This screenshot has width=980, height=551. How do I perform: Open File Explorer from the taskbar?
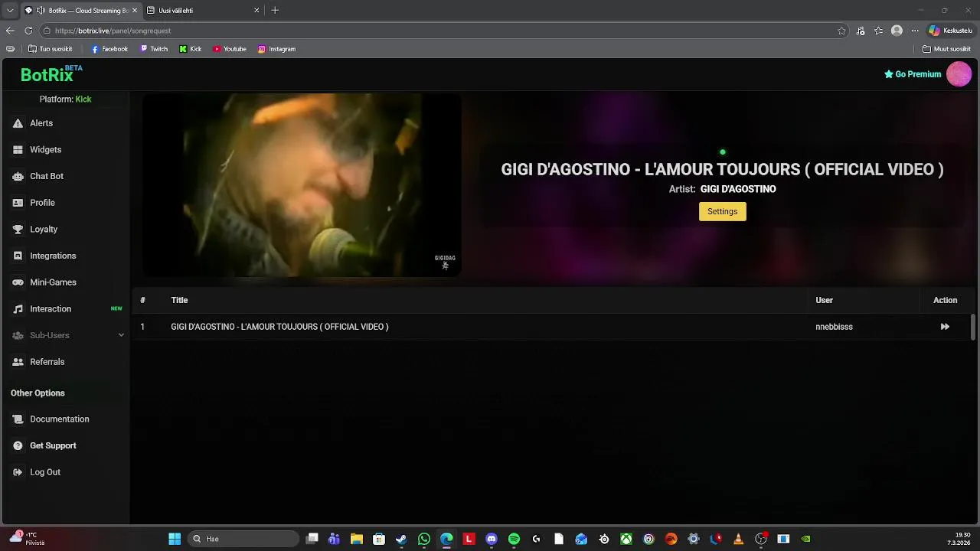click(x=356, y=539)
